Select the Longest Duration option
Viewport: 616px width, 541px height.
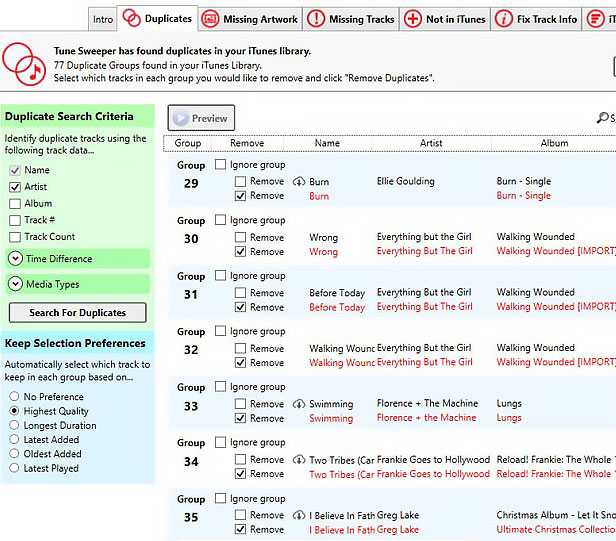14,425
